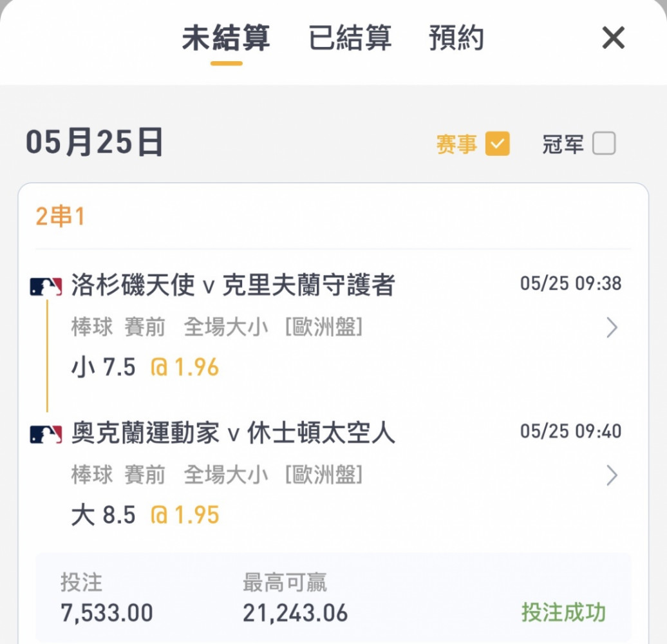
Task: Expand details chevron for 奧克蘭運動家 bet
Action: pyautogui.click(x=612, y=475)
